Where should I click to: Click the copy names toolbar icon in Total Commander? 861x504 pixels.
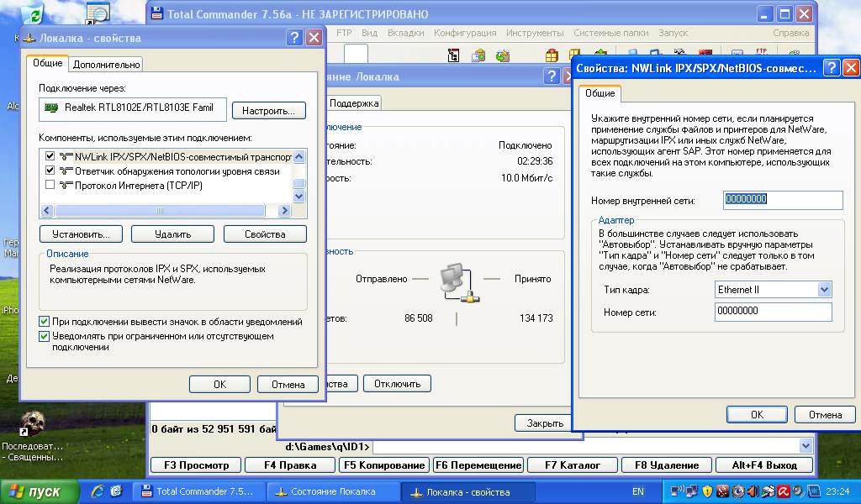478,55
